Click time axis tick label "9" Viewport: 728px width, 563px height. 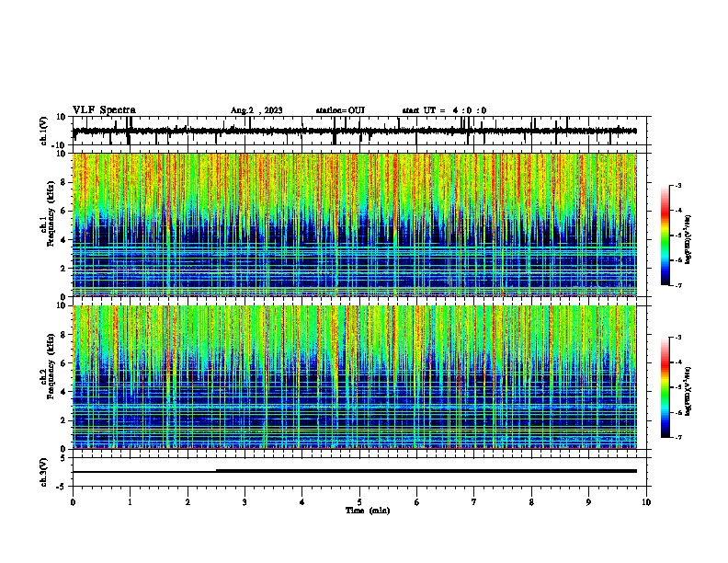tap(588, 502)
